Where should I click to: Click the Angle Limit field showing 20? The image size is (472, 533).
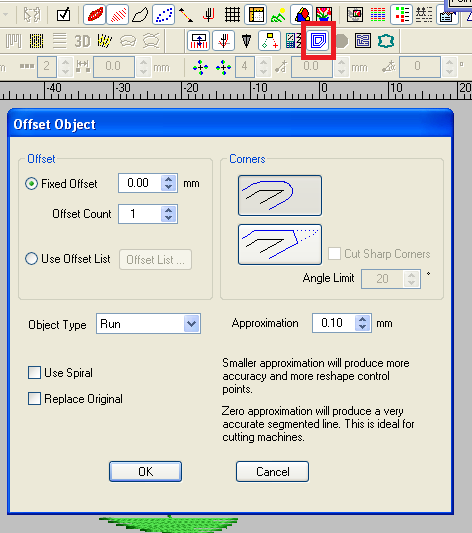tap(383, 279)
